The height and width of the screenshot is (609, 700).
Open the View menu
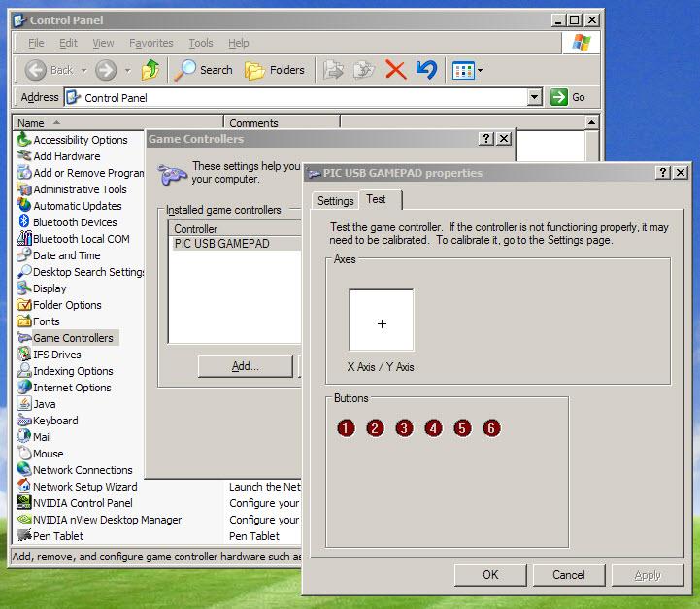[x=103, y=43]
